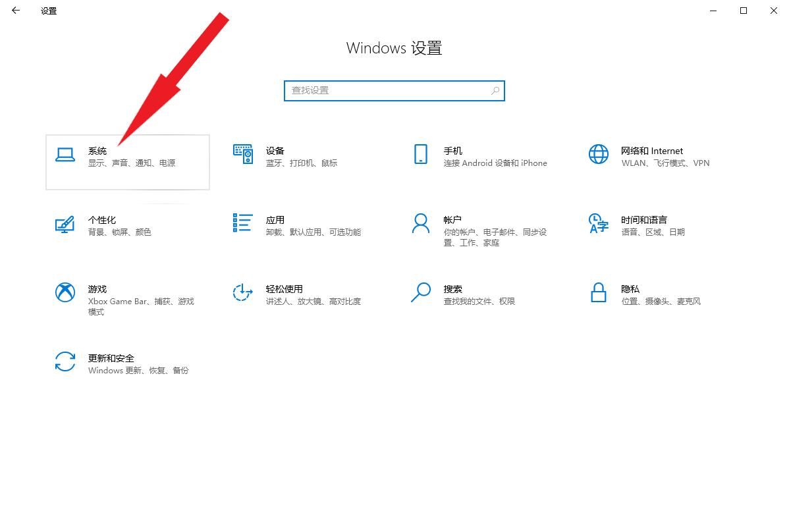Click text Xbox Game Bar、捕获、游戏模式
The width and height of the screenshot is (789, 532).
pos(141,306)
